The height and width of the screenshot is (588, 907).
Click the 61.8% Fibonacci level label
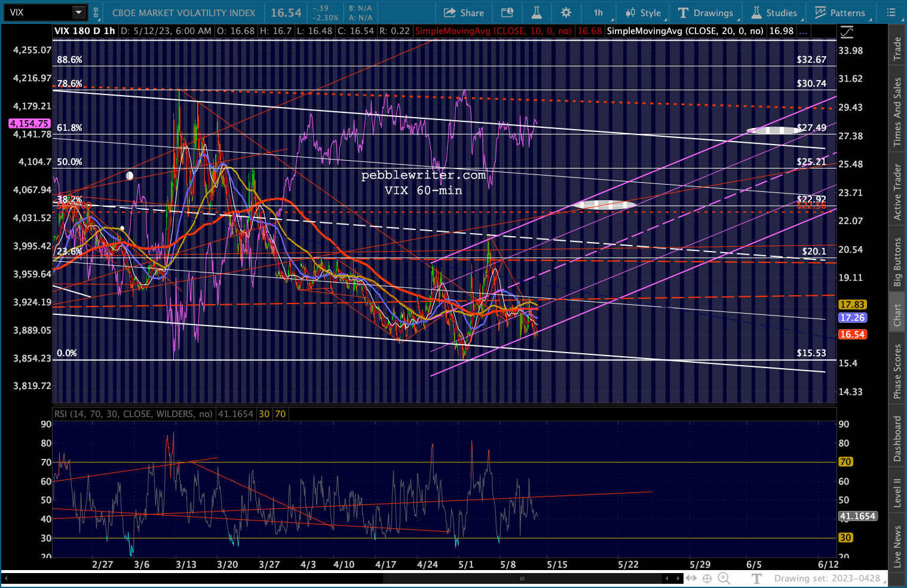tap(69, 128)
